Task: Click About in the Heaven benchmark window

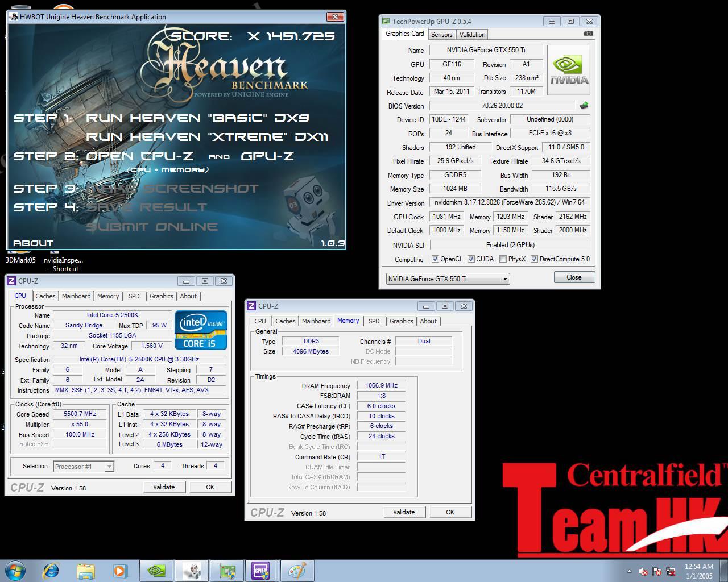Action: [33, 243]
